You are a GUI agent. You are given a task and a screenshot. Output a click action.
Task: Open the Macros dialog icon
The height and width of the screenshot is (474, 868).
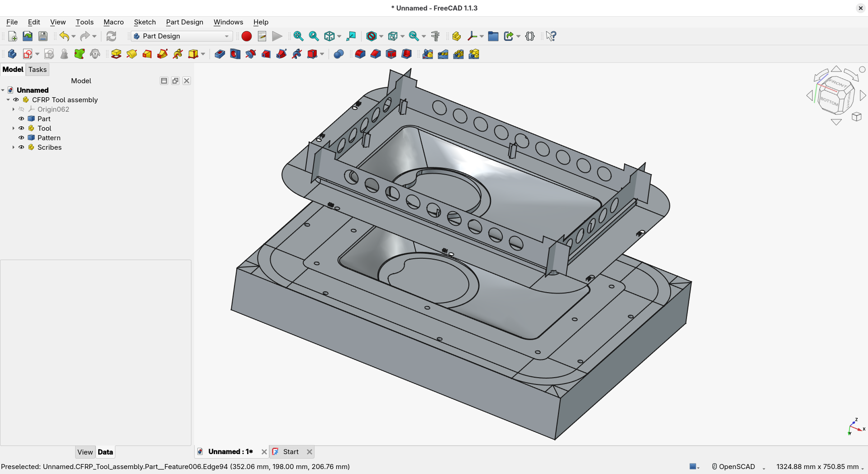point(262,36)
